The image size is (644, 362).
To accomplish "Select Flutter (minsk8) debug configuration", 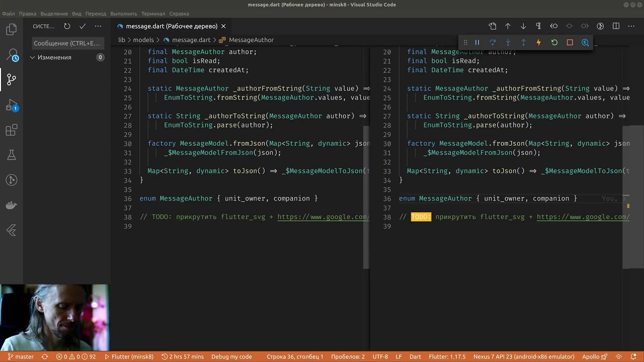I will (129, 356).
